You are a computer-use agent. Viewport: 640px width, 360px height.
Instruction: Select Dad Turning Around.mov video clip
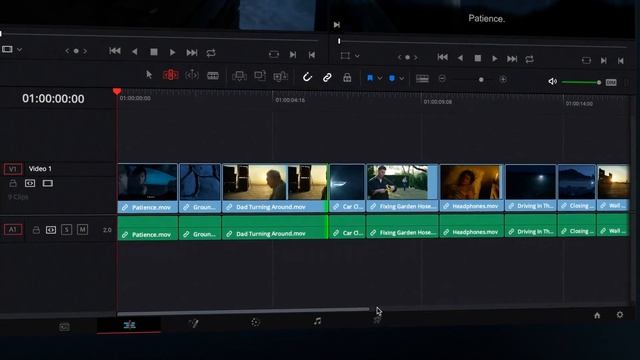[x=275, y=188]
